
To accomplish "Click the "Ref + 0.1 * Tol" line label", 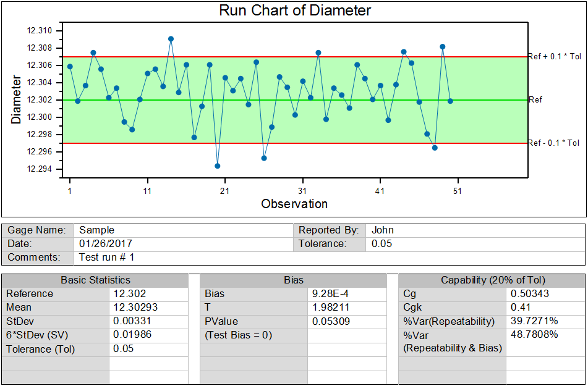I will (553, 56).
